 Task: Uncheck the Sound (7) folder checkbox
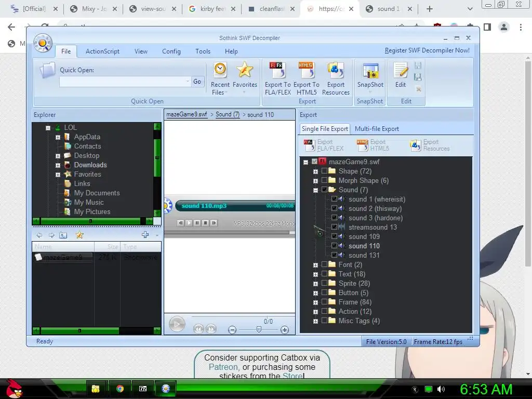(324, 189)
